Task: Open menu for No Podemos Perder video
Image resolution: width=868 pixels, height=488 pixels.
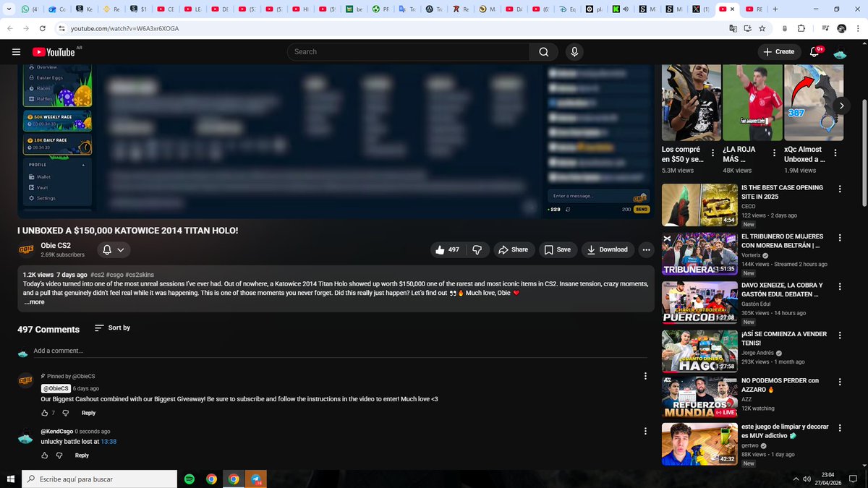Action: pyautogui.click(x=840, y=382)
